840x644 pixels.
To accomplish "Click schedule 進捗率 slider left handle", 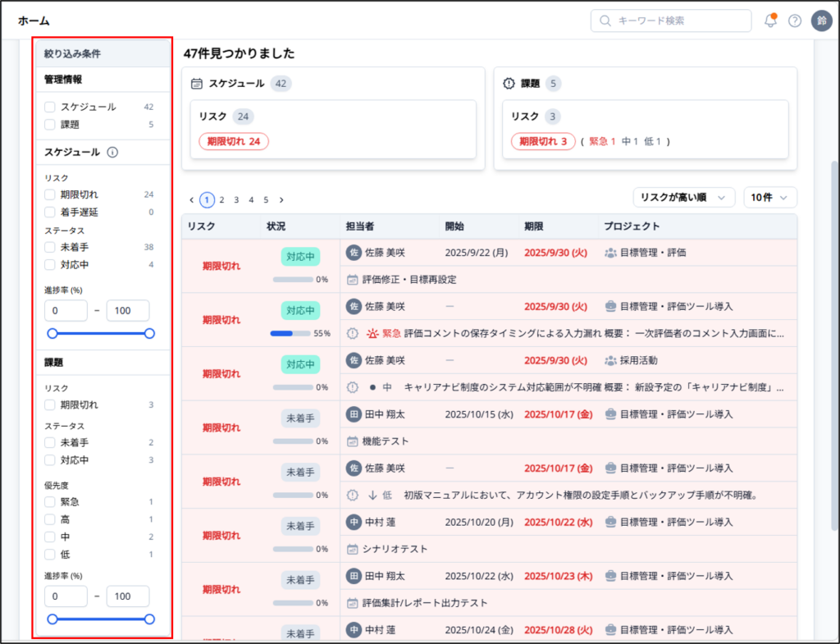I will pyautogui.click(x=52, y=334).
